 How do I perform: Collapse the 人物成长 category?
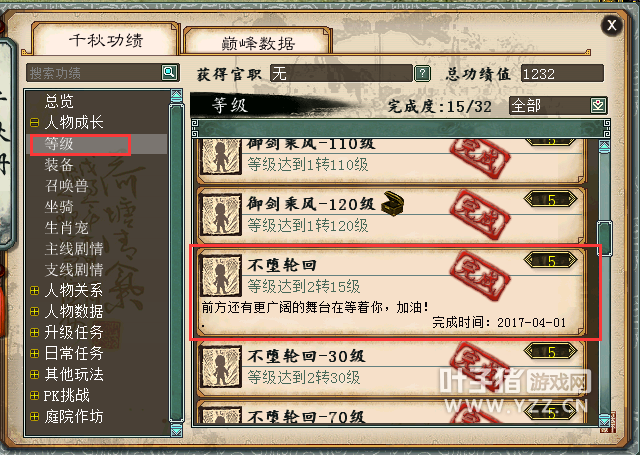click(x=35, y=122)
